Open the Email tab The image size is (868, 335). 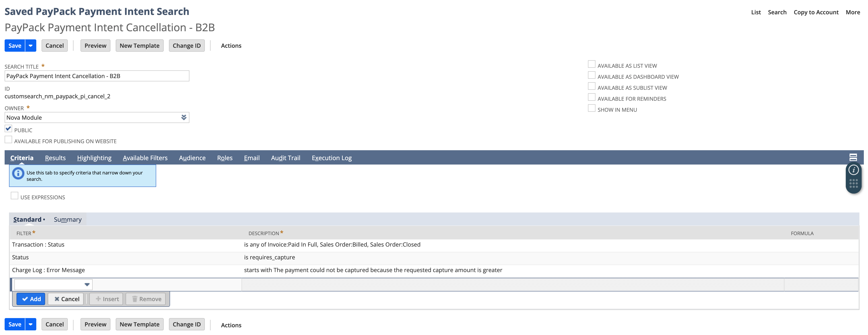click(252, 158)
